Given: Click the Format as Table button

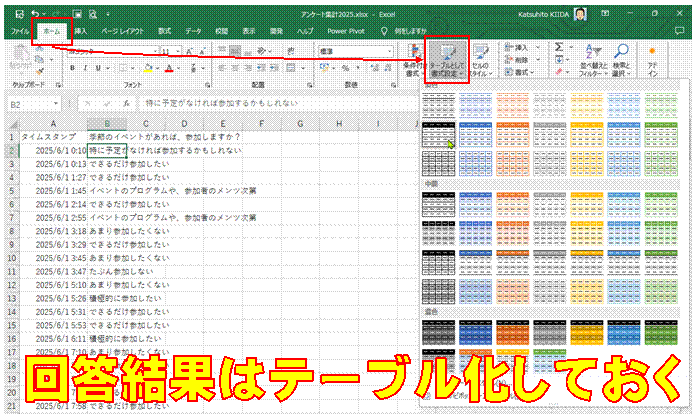Looking at the screenshot, I should coord(447,60).
